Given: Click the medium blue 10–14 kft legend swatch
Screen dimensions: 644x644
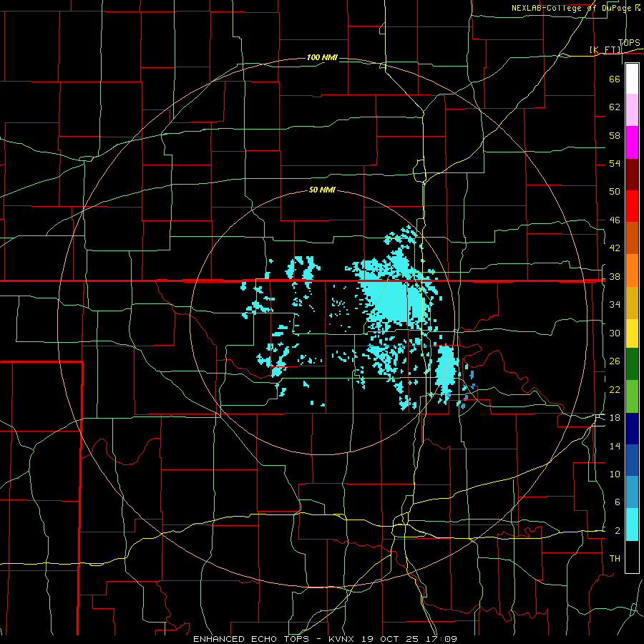Looking at the screenshot, I should [632, 460].
